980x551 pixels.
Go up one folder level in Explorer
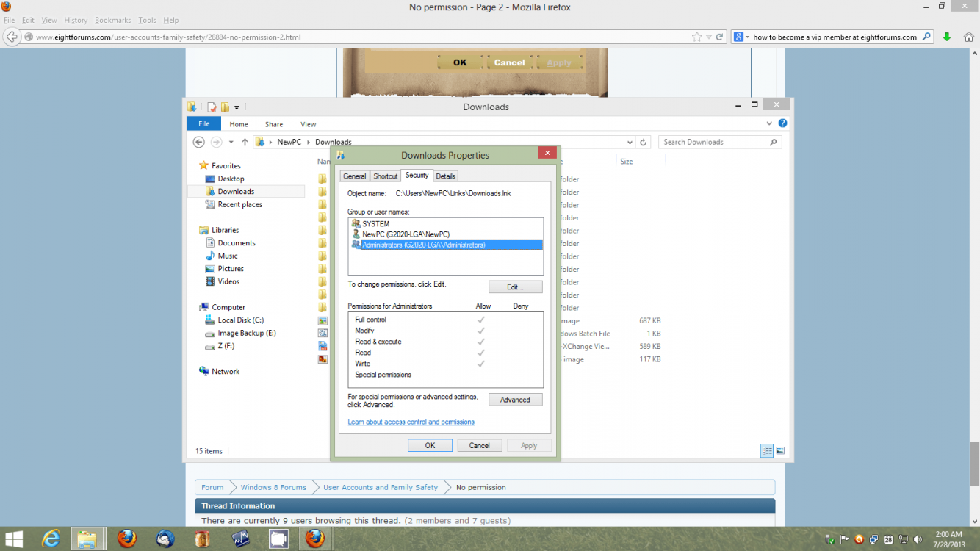(245, 142)
